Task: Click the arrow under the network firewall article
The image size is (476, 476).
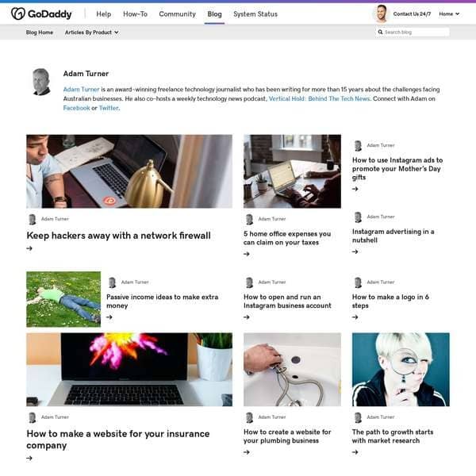Action: tap(29, 248)
